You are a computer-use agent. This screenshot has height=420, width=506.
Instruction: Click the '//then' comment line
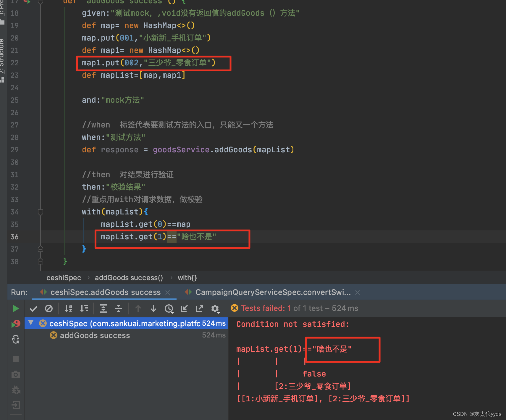tap(128, 175)
